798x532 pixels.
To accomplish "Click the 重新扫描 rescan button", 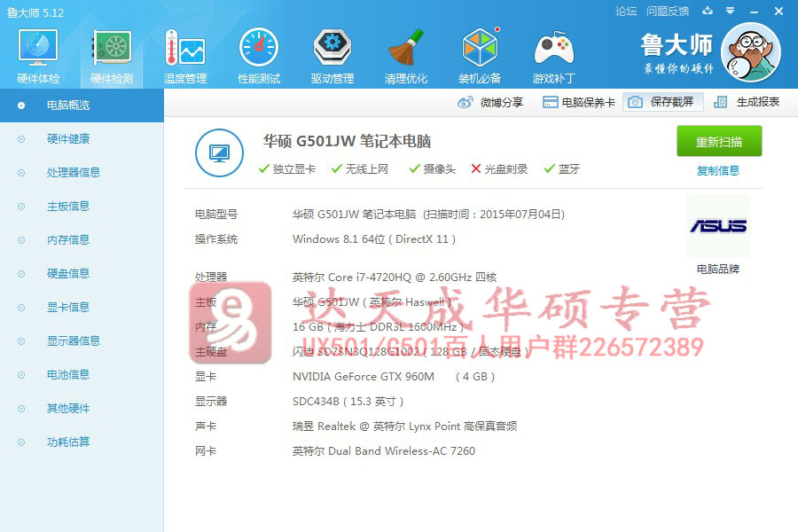I will coord(719,141).
